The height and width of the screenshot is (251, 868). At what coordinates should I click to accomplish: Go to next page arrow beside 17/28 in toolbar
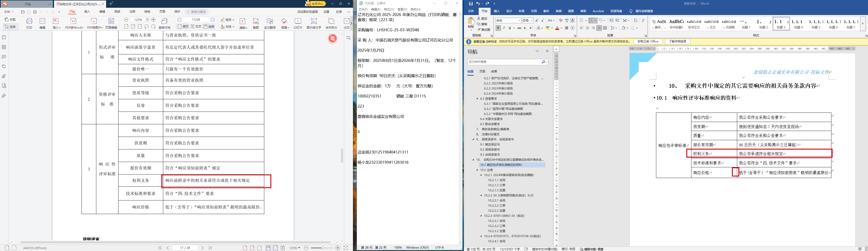tap(213, 20)
